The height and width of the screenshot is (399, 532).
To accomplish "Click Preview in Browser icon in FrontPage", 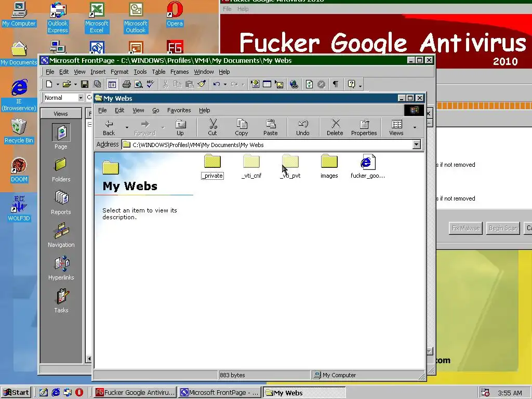I will click(x=138, y=84).
